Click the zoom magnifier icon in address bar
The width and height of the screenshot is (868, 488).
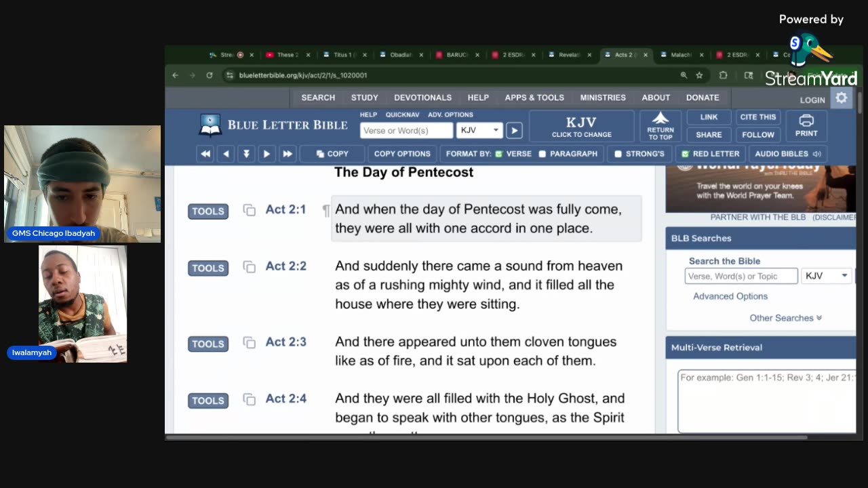(684, 75)
